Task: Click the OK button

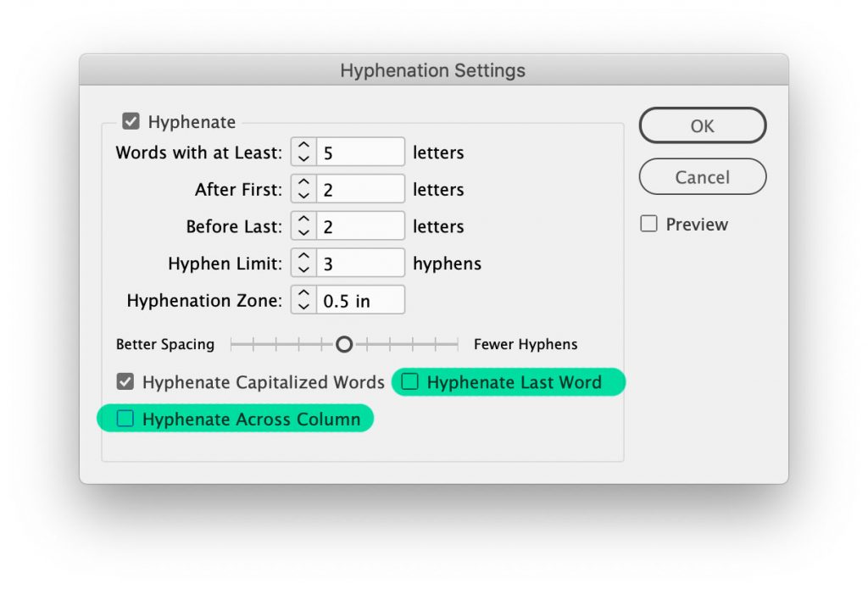Action: point(702,125)
